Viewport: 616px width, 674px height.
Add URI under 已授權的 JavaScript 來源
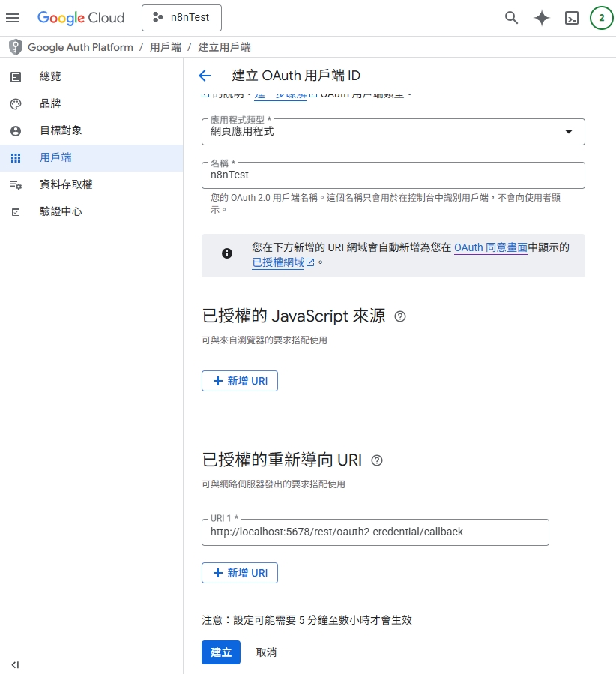pyautogui.click(x=240, y=381)
